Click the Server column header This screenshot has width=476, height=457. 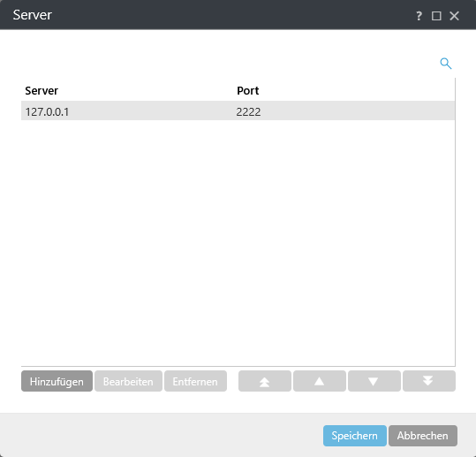pos(42,90)
